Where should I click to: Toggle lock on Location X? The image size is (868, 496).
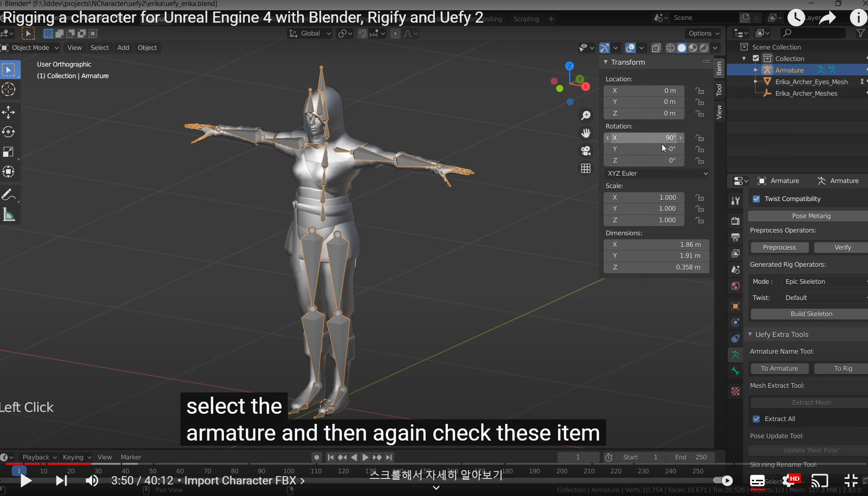(700, 91)
